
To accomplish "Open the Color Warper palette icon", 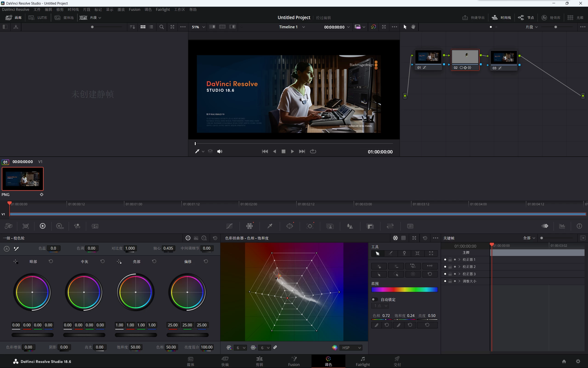I will [249, 226].
